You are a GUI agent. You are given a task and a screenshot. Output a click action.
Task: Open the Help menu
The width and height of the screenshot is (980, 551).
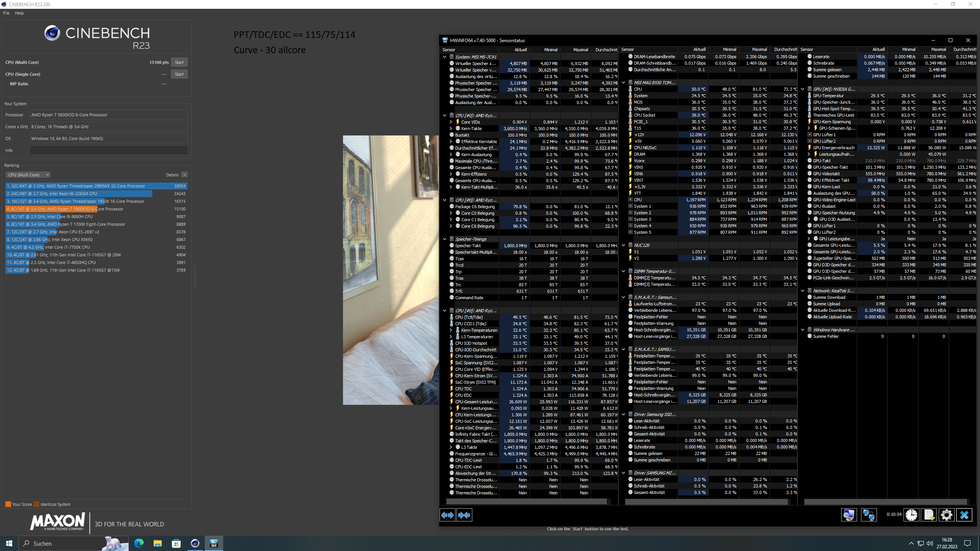tap(19, 13)
